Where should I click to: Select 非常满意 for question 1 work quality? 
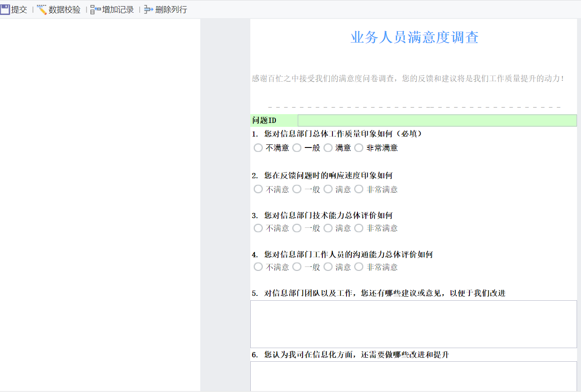(x=359, y=148)
